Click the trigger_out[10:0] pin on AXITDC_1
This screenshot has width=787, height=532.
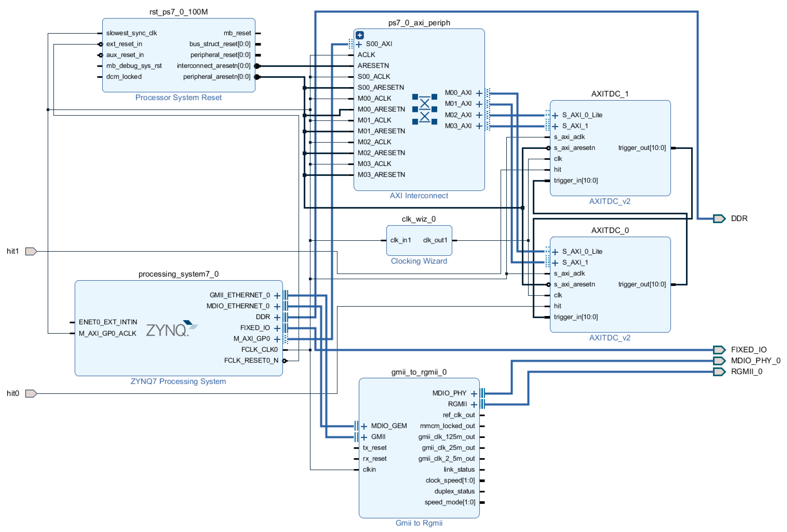tap(673, 148)
